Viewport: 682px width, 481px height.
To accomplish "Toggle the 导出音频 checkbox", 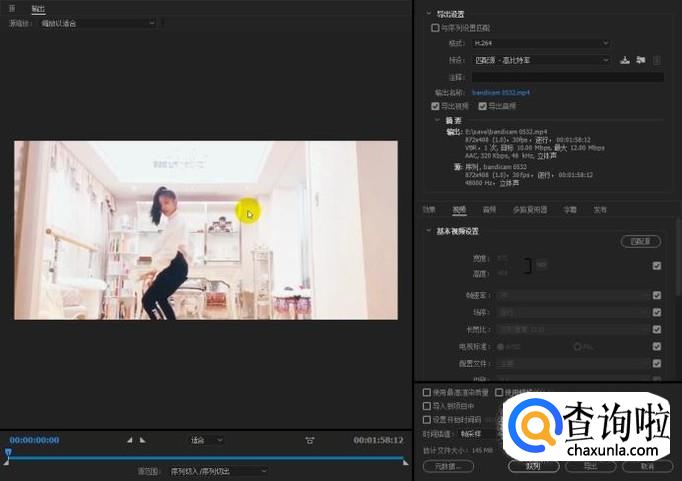I will pyautogui.click(x=482, y=105).
